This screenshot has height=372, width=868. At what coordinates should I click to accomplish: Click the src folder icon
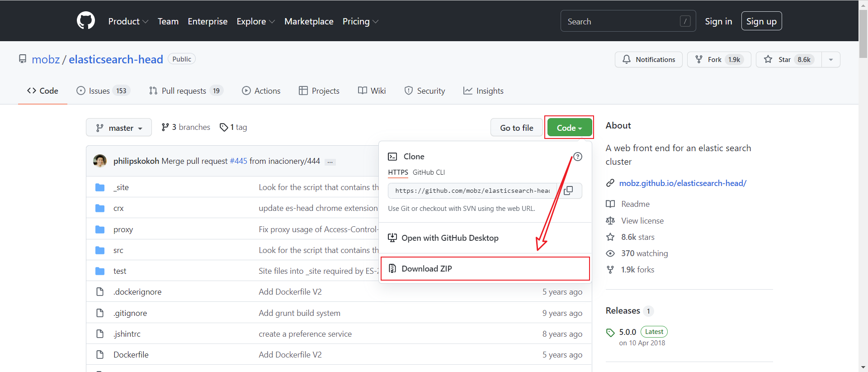(x=100, y=250)
